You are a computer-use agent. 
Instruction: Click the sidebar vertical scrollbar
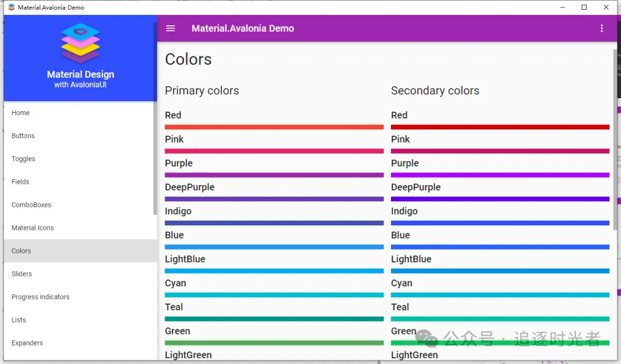coord(155,119)
